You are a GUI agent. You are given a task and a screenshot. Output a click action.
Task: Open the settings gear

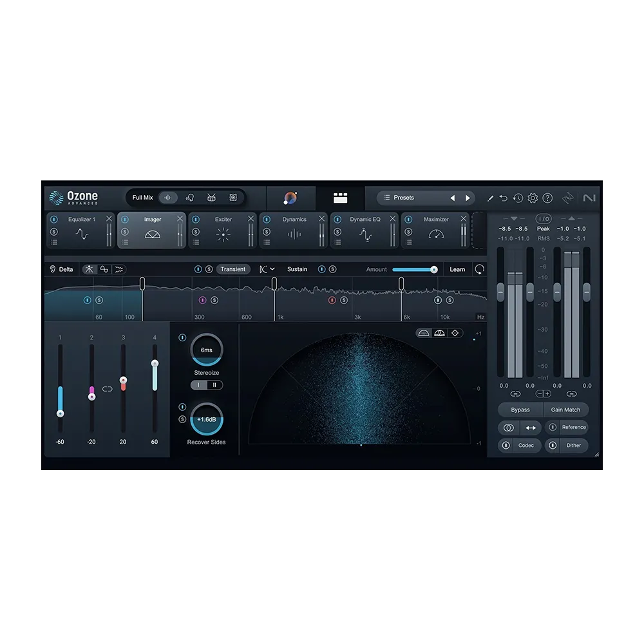tap(533, 198)
